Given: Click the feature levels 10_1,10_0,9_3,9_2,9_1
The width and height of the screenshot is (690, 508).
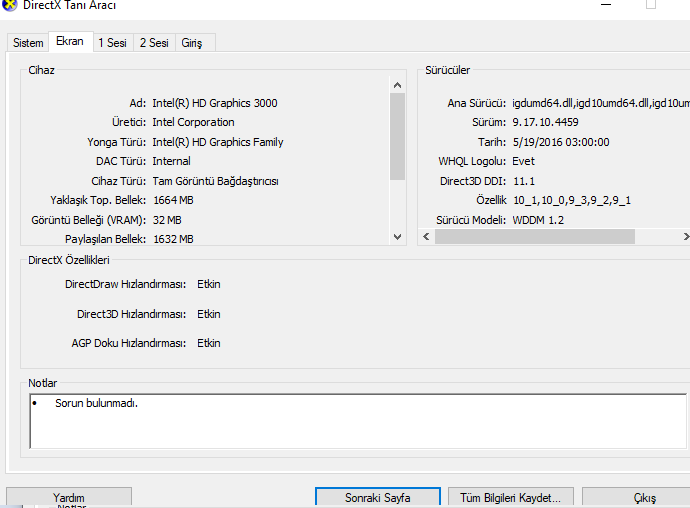Looking at the screenshot, I should pyautogui.click(x=572, y=200).
